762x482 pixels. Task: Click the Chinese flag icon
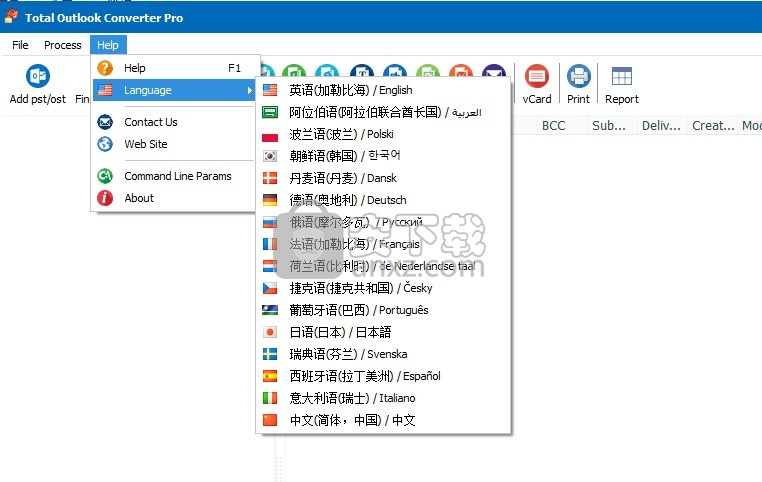click(270, 420)
